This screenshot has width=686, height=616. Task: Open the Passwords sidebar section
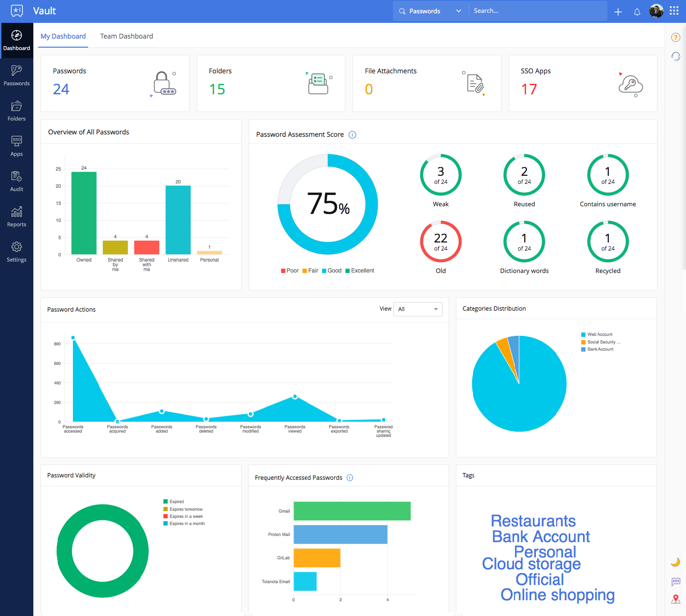(x=17, y=76)
